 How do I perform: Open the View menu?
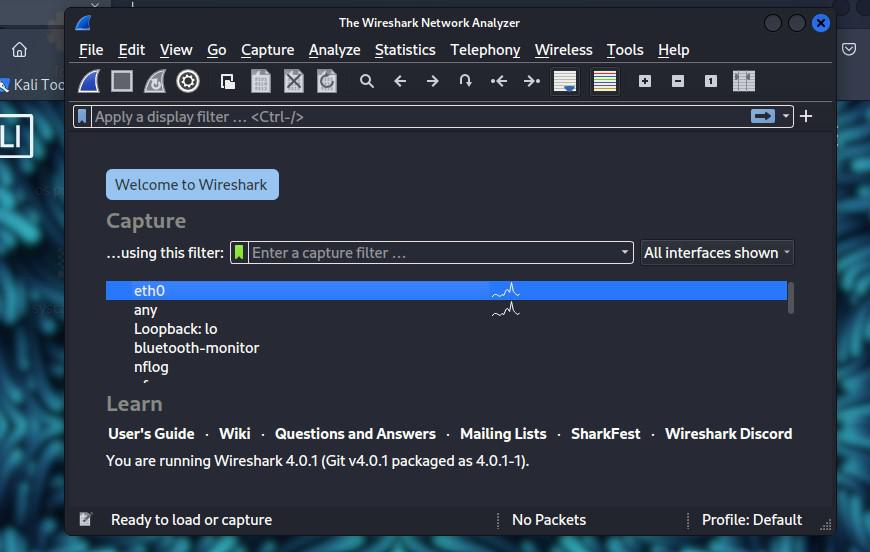176,50
